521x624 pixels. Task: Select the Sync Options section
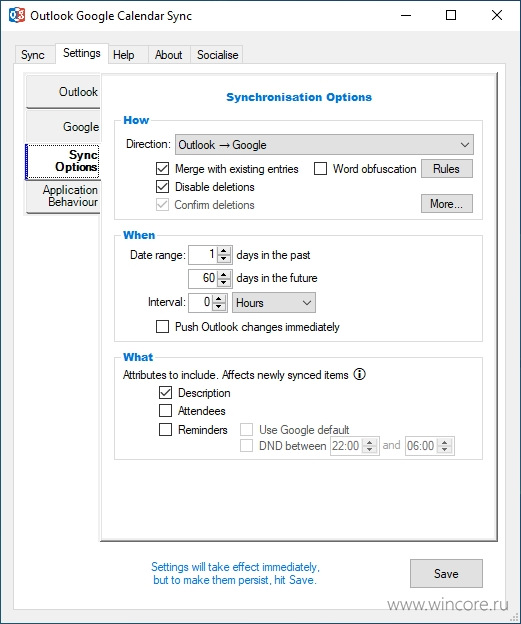coord(62,161)
